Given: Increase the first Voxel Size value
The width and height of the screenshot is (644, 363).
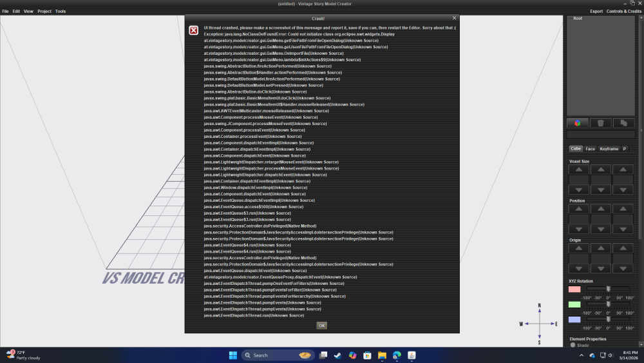Looking at the screenshot, I should click(578, 170).
